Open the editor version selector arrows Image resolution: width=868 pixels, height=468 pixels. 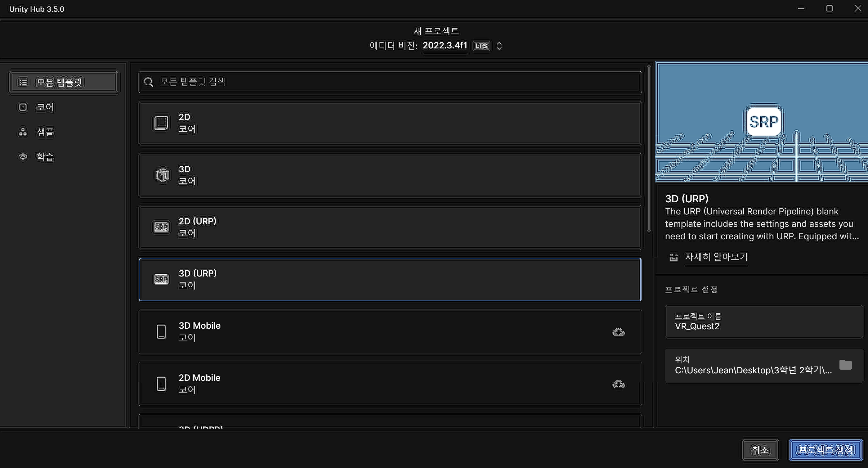tap(499, 46)
